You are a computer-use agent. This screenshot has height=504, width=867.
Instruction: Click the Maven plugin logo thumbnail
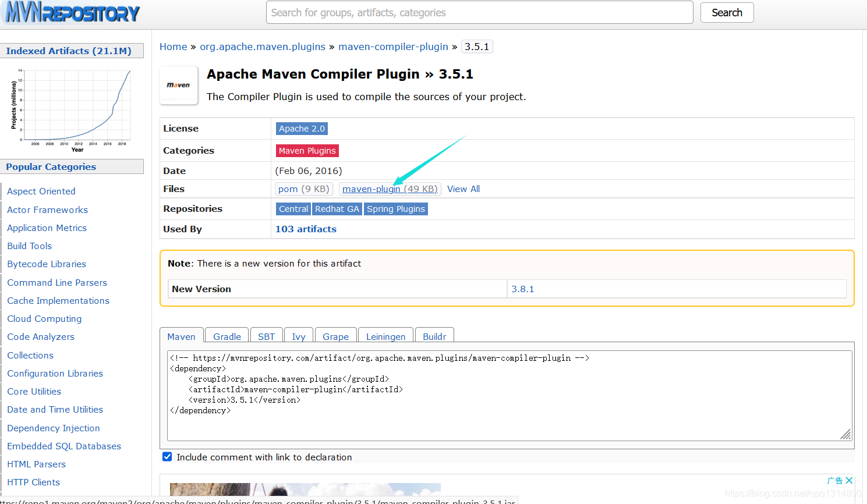(179, 85)
